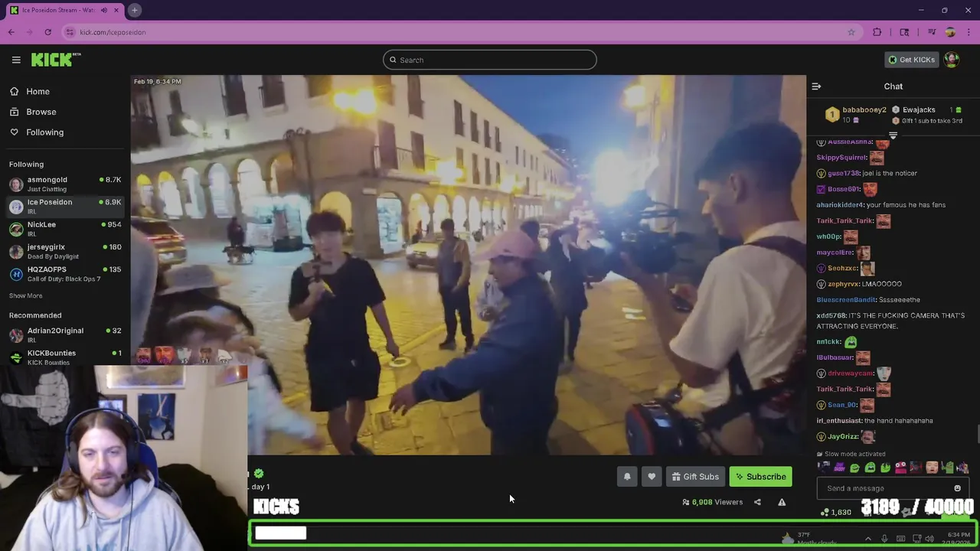Open jerseygirlx channel playing Dead By Daylight
Image resolution: width=980 pixels, height=551 pixels.
pyautogui.click(x=65, y=251)
